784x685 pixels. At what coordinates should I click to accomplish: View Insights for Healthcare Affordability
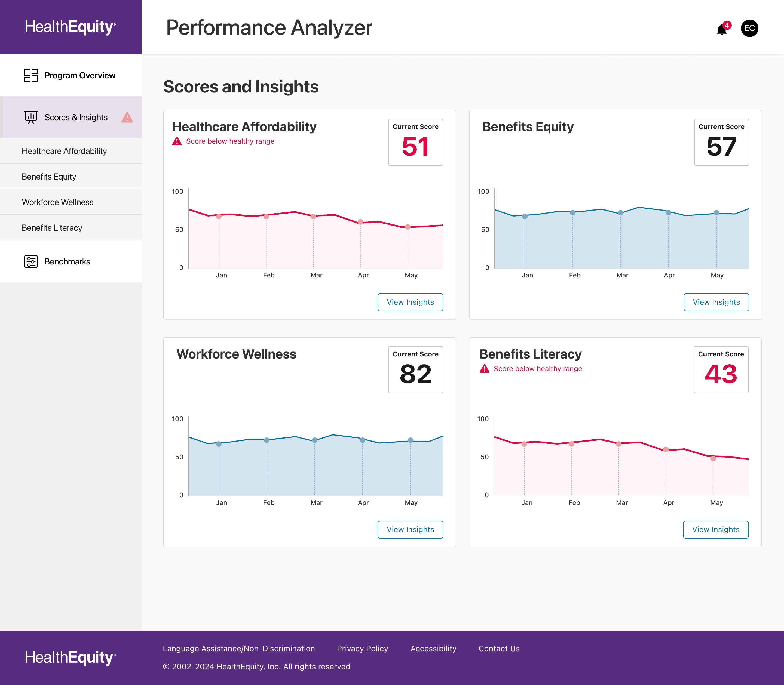[x=410, y=302]
